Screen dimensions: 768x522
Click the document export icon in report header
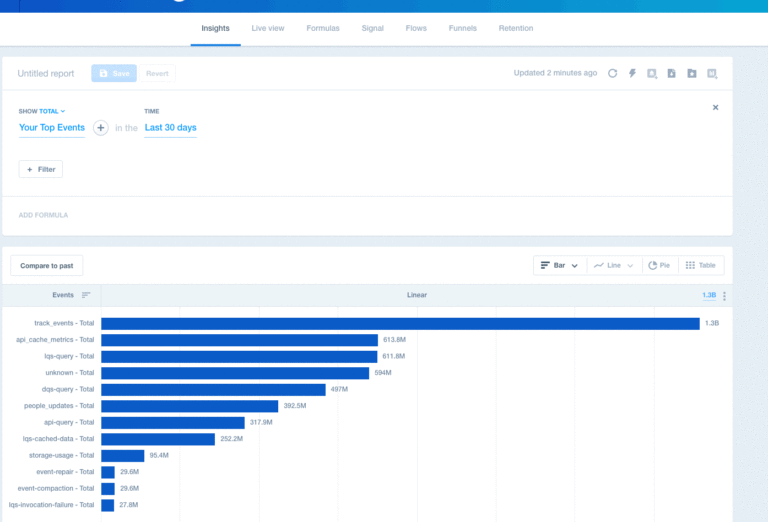(x=672, y=73)
